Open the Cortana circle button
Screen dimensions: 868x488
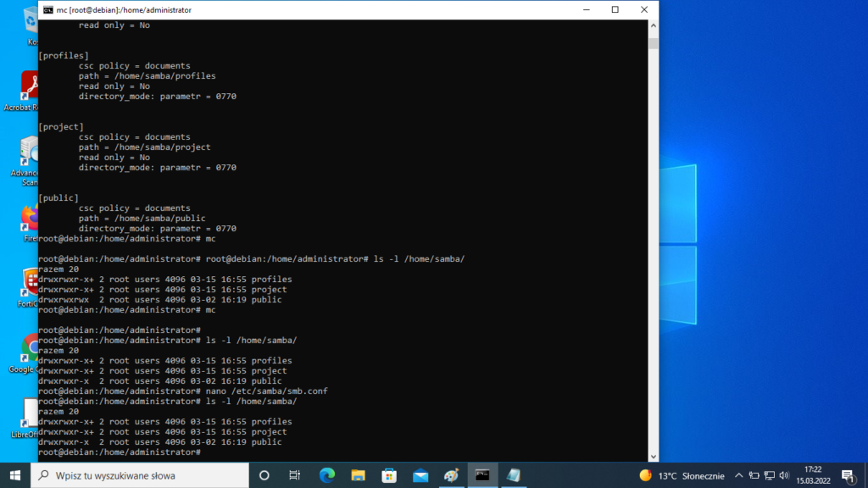coord(264,475)
